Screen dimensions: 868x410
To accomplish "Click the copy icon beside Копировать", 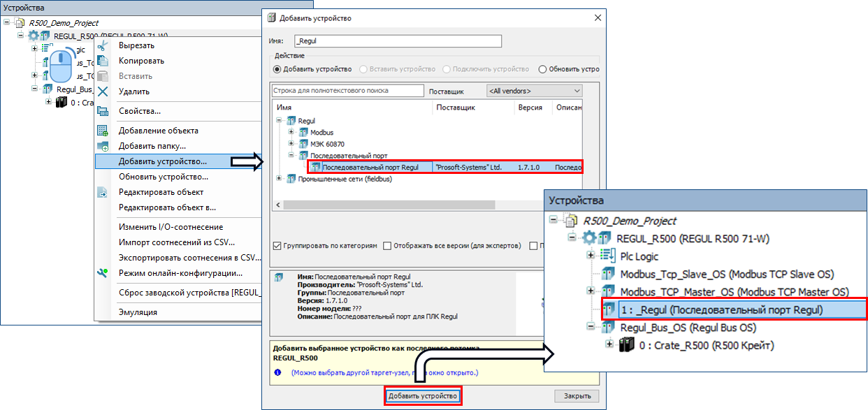I will tap(103, 61).
